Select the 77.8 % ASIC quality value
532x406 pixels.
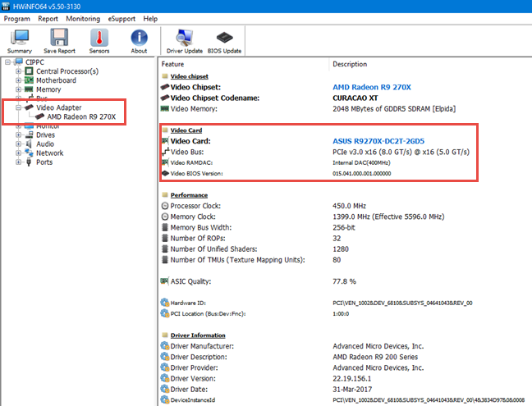click(344, 281)
